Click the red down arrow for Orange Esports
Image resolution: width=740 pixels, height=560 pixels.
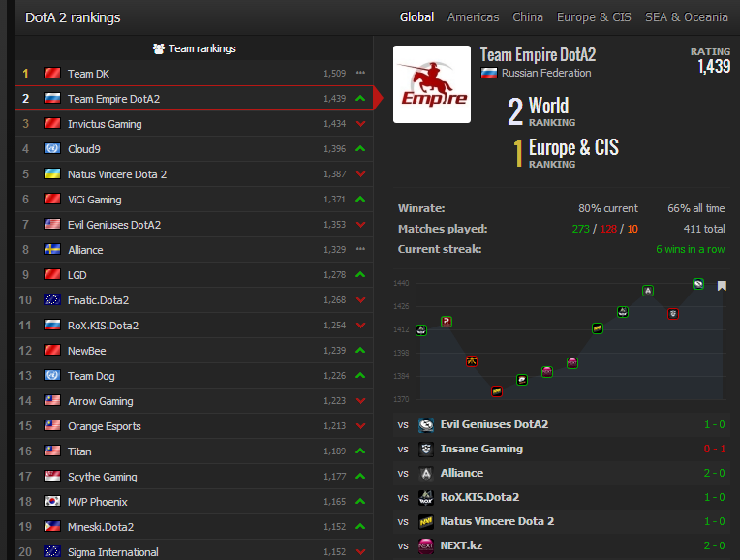360,426
